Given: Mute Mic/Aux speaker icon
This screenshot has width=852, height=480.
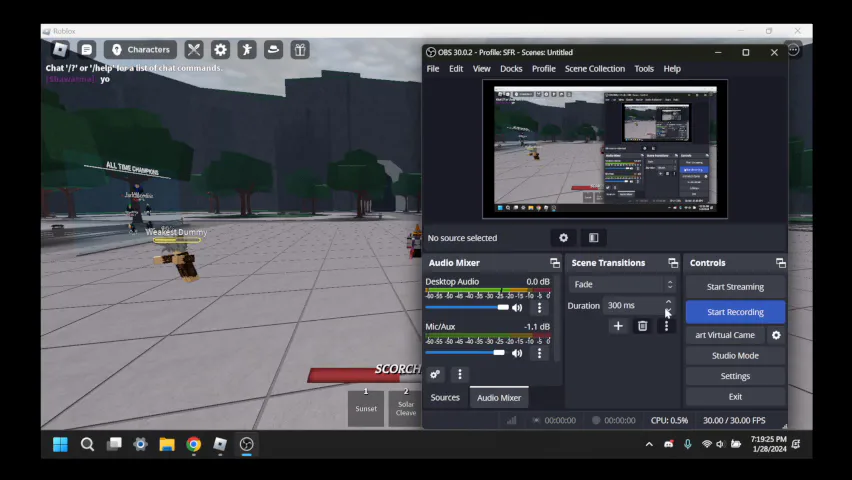Looking at the screenshot, I should (x=517, y=353).
